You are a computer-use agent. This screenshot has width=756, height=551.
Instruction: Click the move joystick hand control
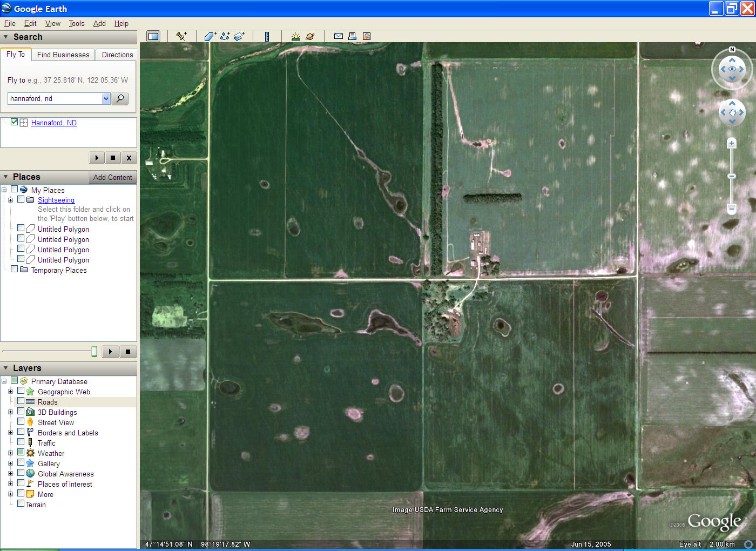[732, 112]
